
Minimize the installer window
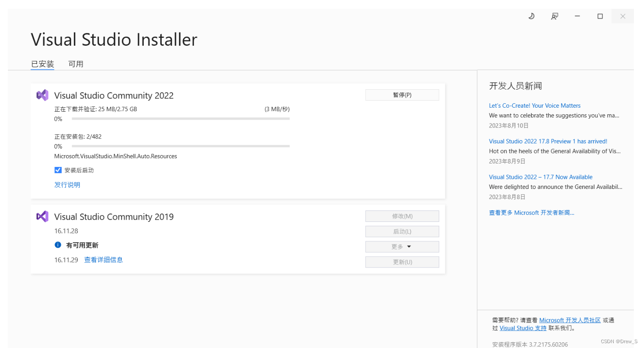[577, 16]
